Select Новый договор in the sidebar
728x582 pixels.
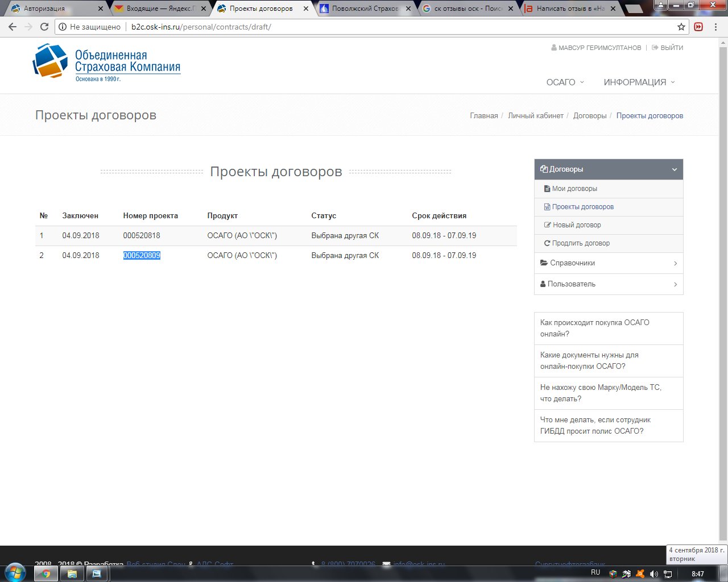click(576, 225)
